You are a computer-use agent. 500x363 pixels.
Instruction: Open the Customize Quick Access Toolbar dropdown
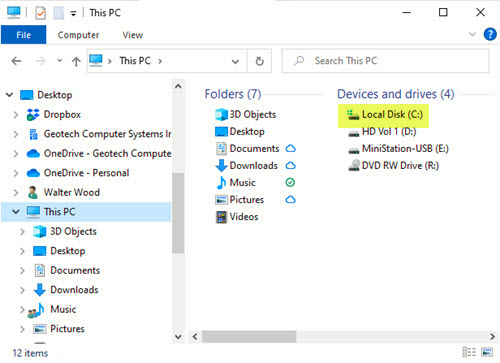point(73,14)
